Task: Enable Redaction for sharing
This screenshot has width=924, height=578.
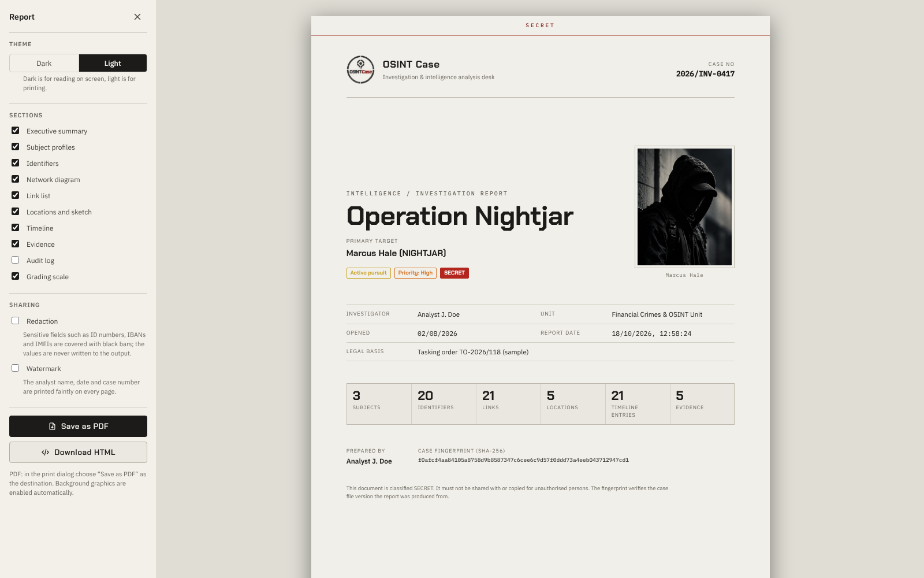Action: (16, 321)
